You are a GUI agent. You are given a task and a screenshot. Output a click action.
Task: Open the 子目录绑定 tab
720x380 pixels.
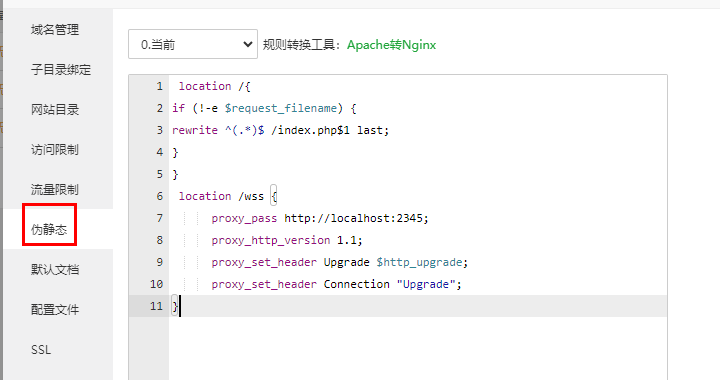point(61,70)
